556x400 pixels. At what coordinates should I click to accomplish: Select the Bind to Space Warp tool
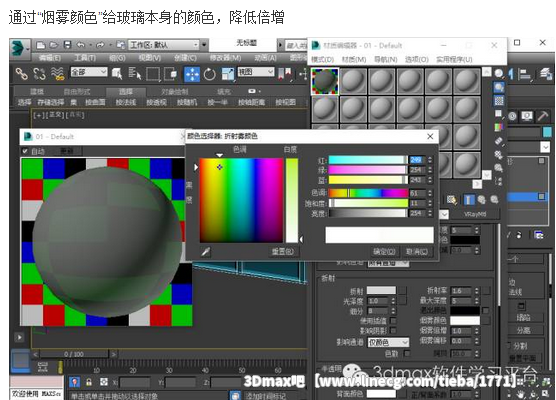pos(57,74)
